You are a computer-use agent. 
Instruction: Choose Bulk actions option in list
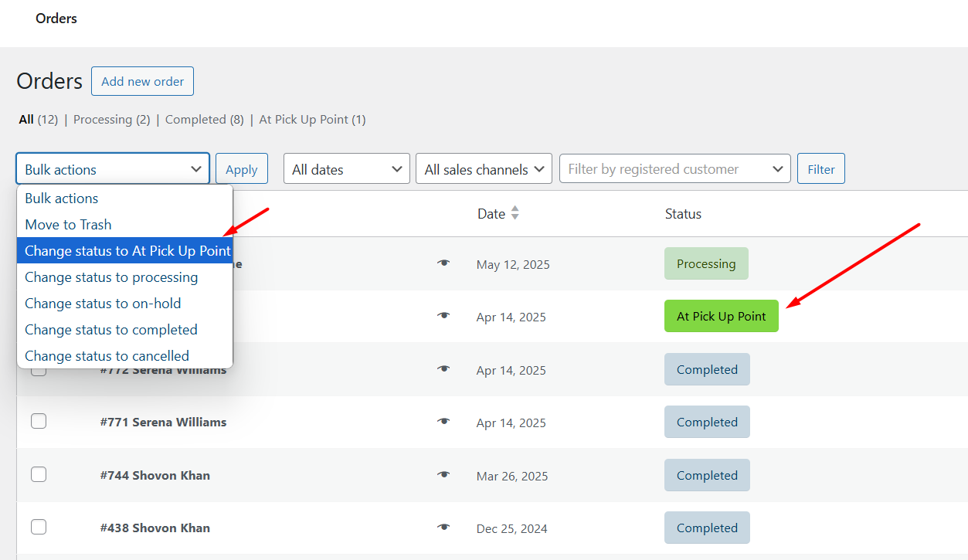point(124,199)
